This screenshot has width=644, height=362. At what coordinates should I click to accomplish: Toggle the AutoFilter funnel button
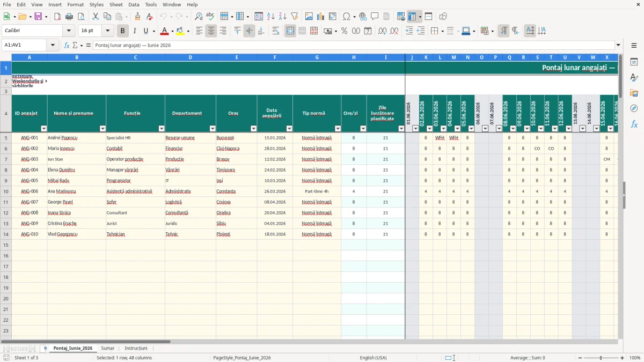pos(294,17)
